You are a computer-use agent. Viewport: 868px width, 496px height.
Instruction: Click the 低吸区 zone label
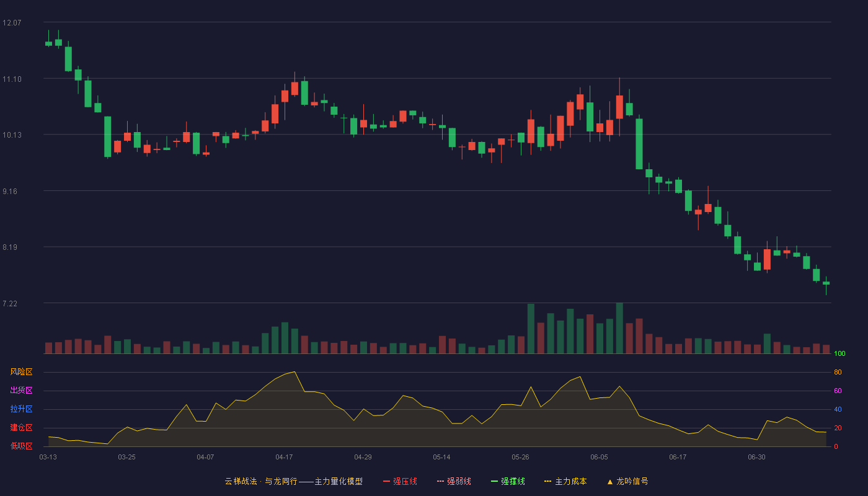click(x=21, y=446)
